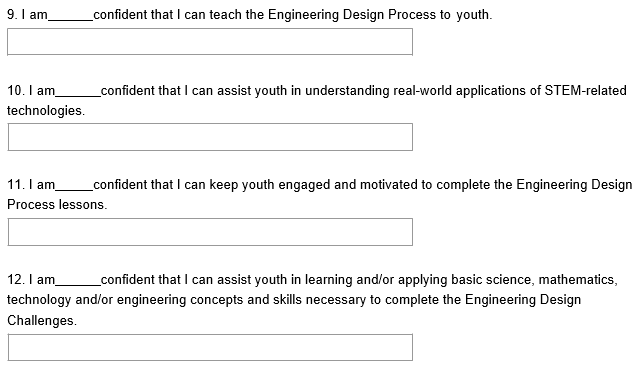Click the word 'youth.' ending question 9
Screen dimensions: 642x368
coord(474,15)
